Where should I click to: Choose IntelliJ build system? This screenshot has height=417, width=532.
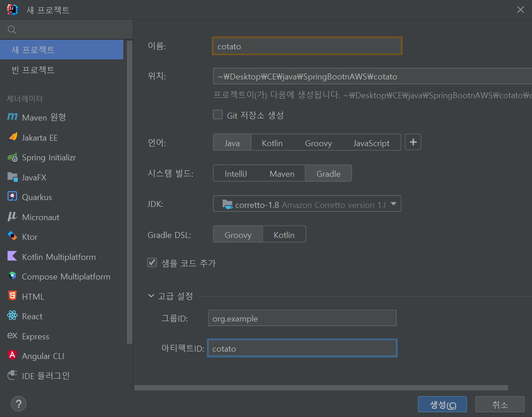tap(236, 174)
